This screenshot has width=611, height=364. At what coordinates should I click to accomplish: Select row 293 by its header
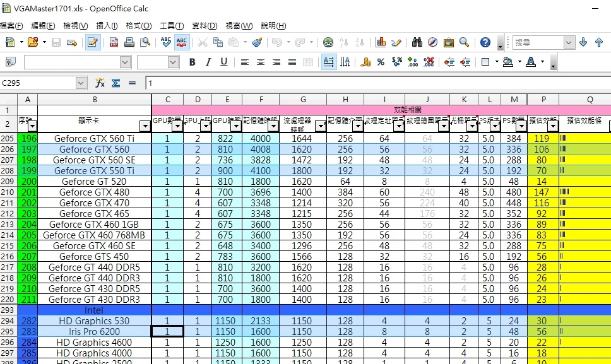coord(8,310)
